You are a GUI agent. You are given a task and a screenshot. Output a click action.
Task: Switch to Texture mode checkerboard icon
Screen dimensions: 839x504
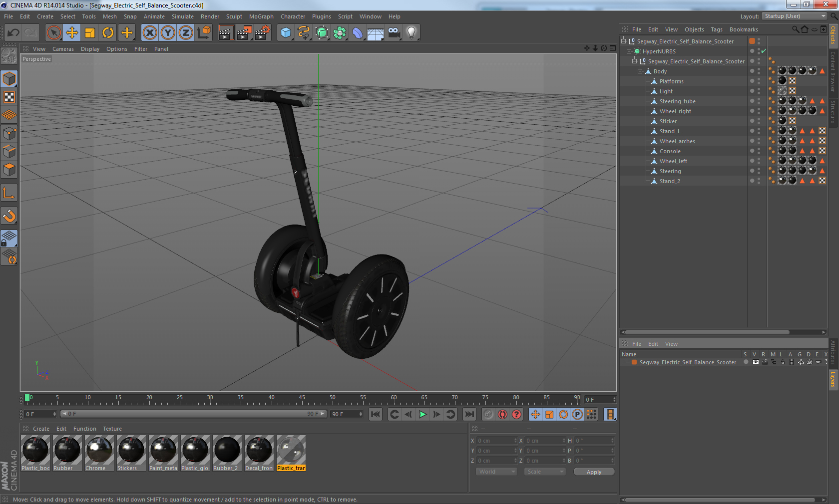click(x=9, y=97)
